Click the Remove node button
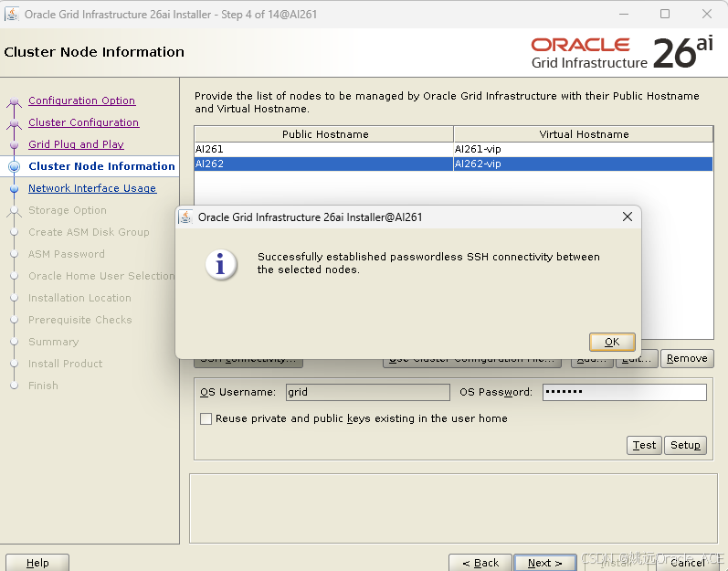Viewport: 728px width, 571px height. (x=687, y=358)
